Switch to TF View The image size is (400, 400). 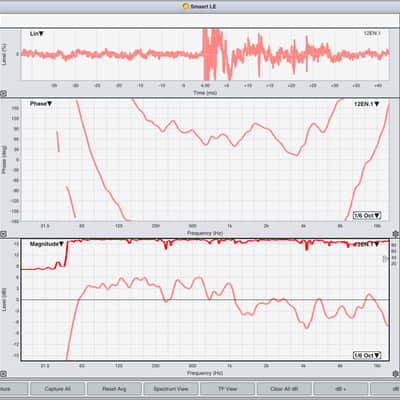[227, 389]
